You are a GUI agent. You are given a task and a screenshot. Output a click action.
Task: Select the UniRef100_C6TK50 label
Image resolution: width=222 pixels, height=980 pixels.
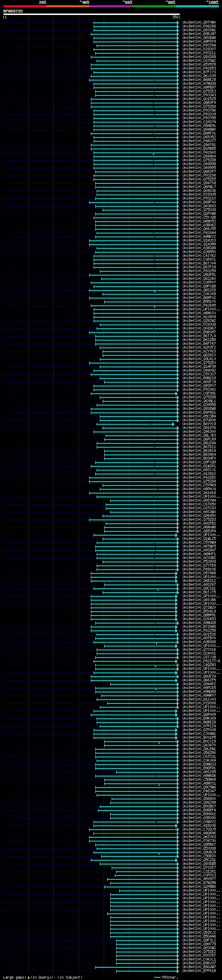199,504
